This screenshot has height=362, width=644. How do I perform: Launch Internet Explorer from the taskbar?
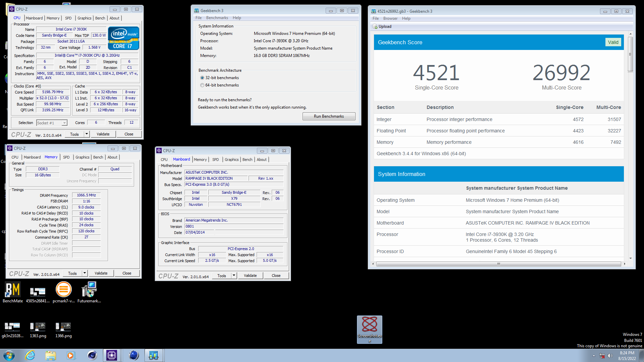[30, 355]
